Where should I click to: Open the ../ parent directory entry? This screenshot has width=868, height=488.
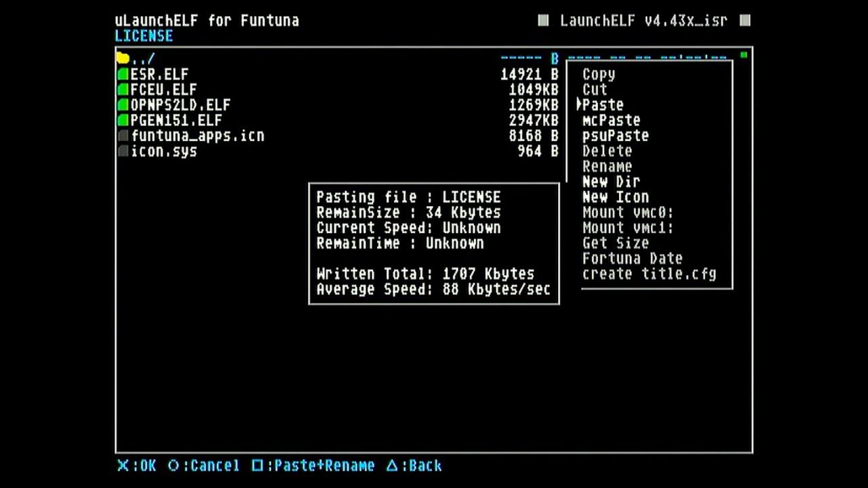pos(142,59)
